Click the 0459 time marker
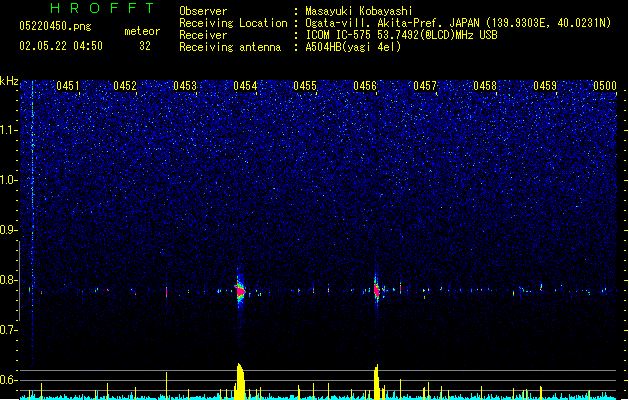Viewport: 629px width, 400px height. tap(545, 86)
